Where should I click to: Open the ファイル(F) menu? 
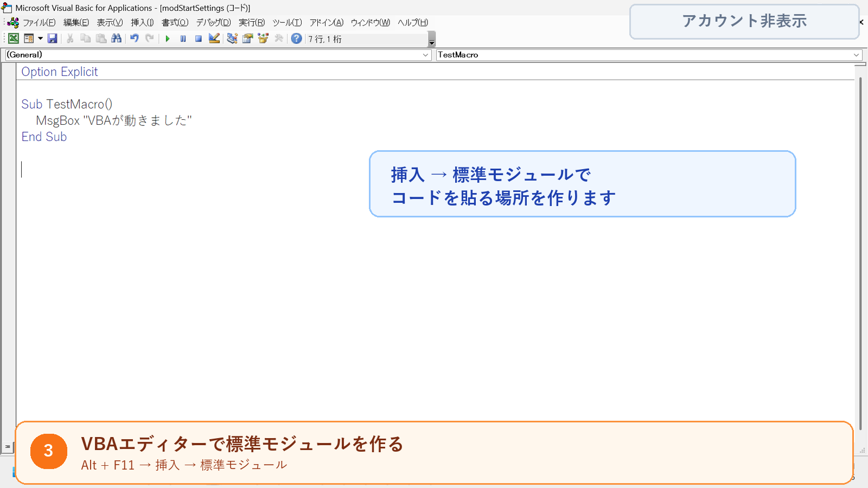click(x=39, y=23)
